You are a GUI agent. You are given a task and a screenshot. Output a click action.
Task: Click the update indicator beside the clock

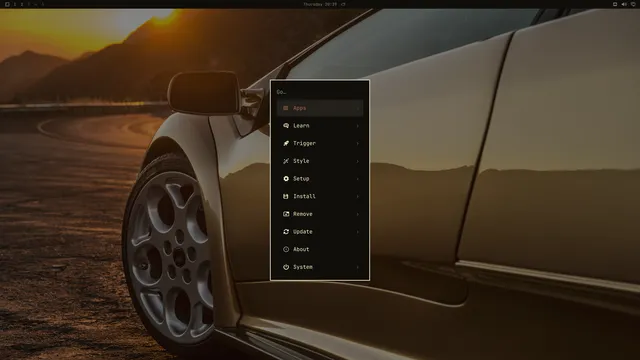point(343,4)
